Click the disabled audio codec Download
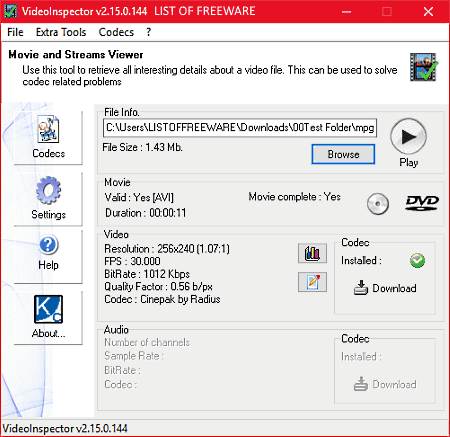Screen dimensions: 450x437 (x=385, y=384)
